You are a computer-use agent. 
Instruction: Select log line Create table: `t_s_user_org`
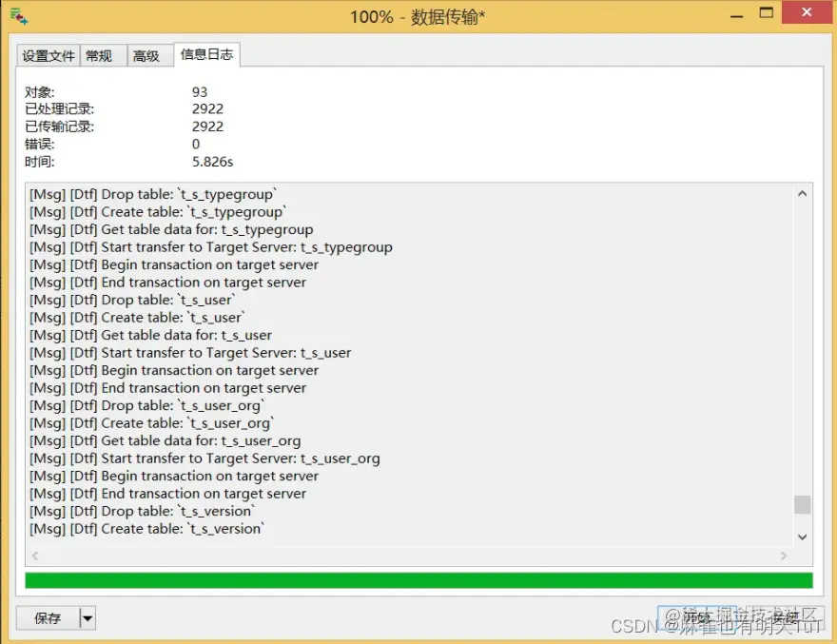point(151,423)
